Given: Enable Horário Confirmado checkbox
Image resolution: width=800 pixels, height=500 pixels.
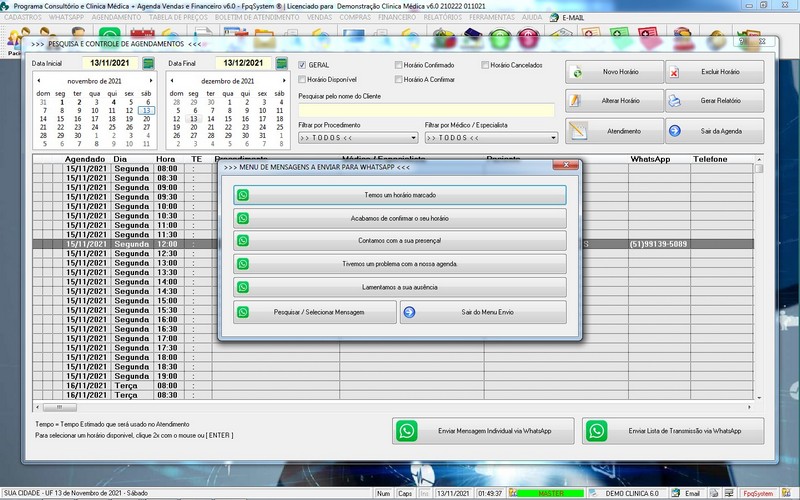Looking at the screenshot, I should (398, 65).
